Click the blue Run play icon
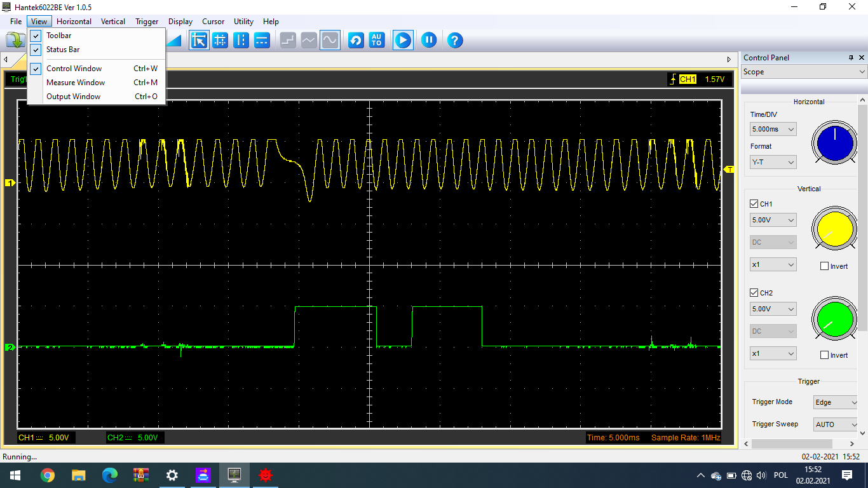This screenshot has width=868, height=488. pyautogui.click(x=402, y=41)
